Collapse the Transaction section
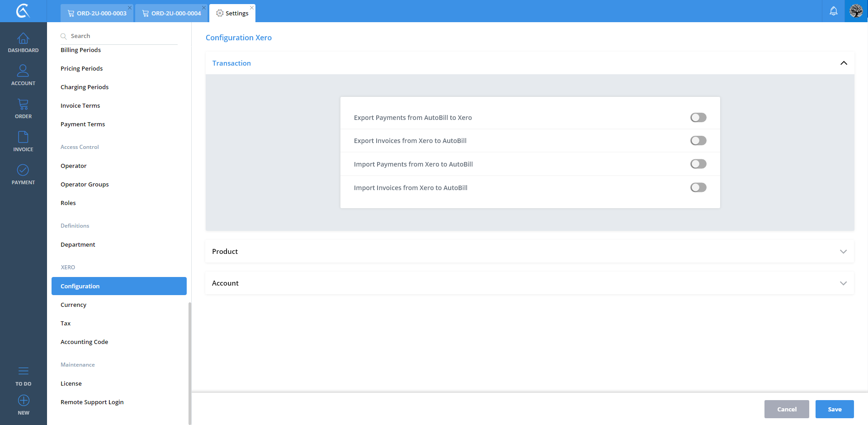 pyautogui.click(x=843, y=63)
